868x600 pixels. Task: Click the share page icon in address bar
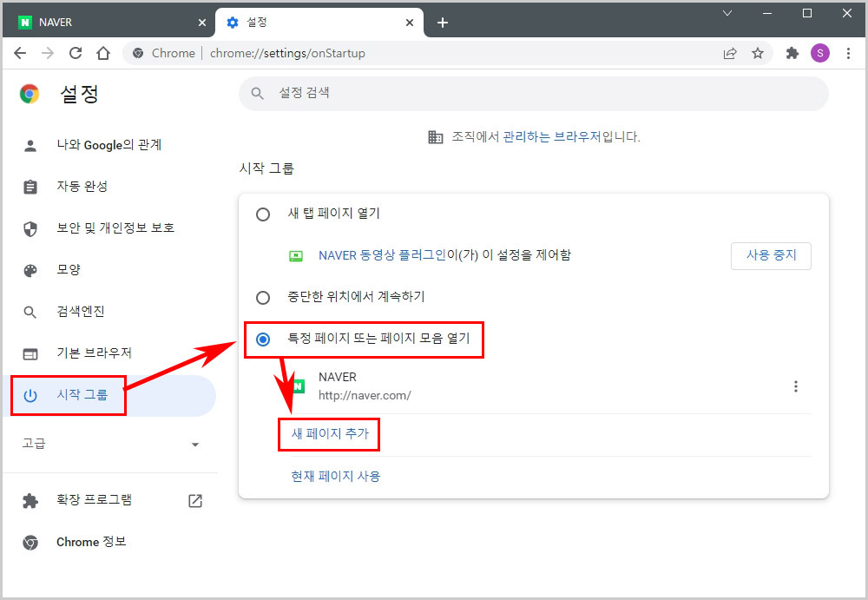[x=730, y=53]
